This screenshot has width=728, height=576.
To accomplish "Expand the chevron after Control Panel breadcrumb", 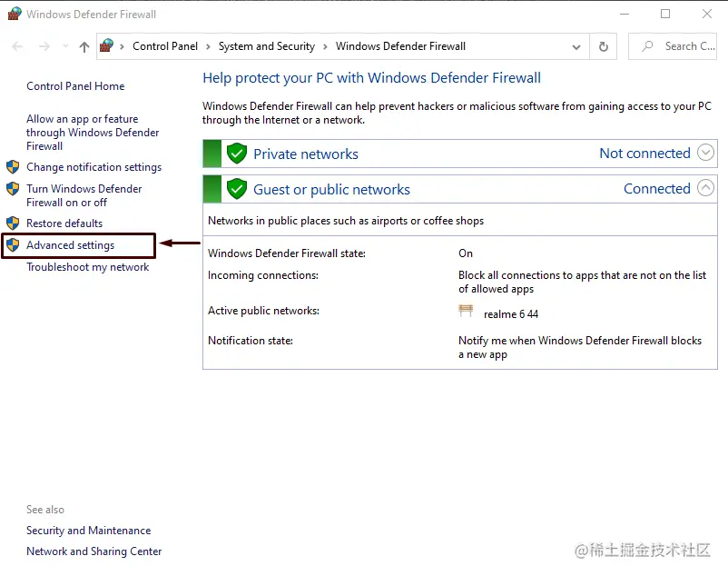I will click(208, 46).
